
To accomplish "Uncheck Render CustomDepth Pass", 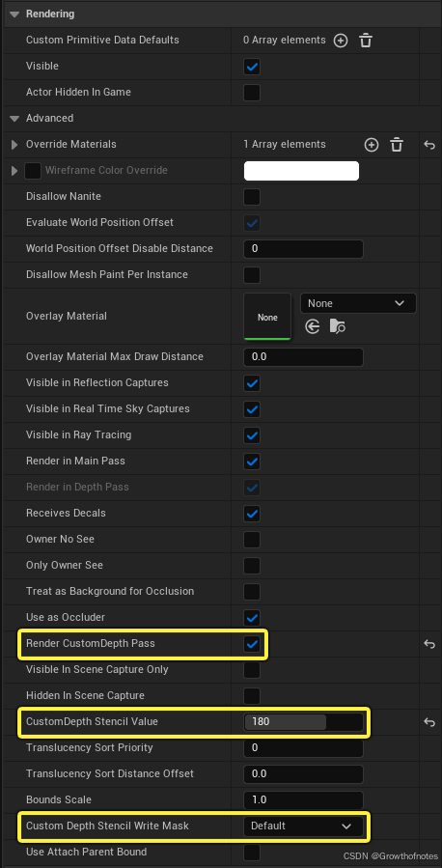I will point(252,644).
